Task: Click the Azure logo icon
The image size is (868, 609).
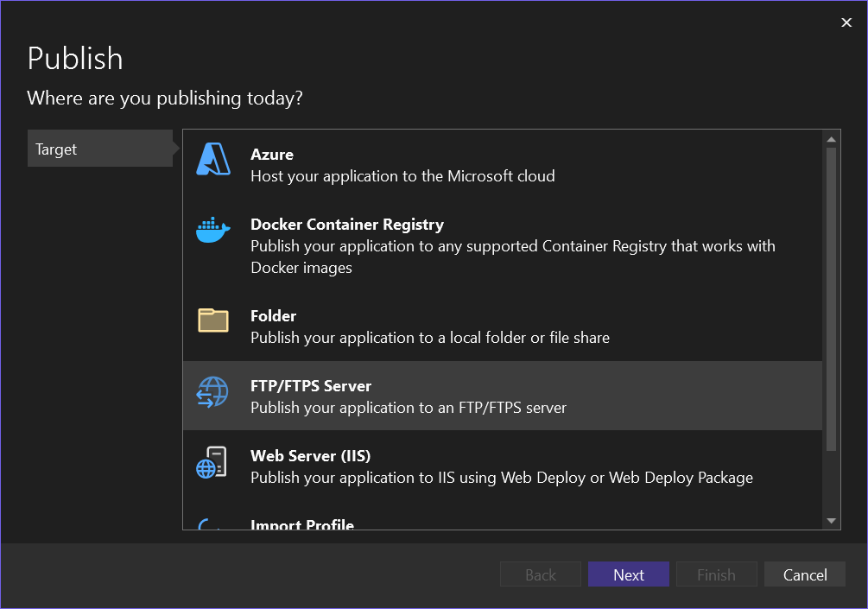Action: point(213,160)
